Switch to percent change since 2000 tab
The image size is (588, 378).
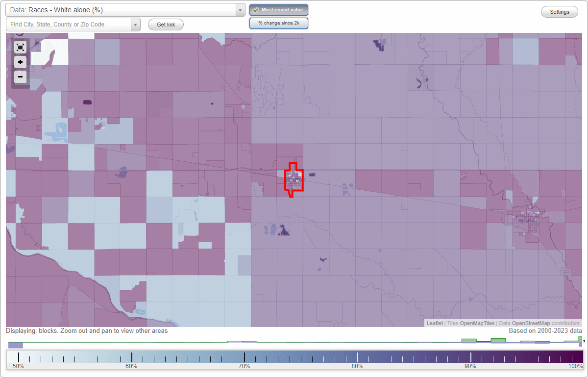278,23
